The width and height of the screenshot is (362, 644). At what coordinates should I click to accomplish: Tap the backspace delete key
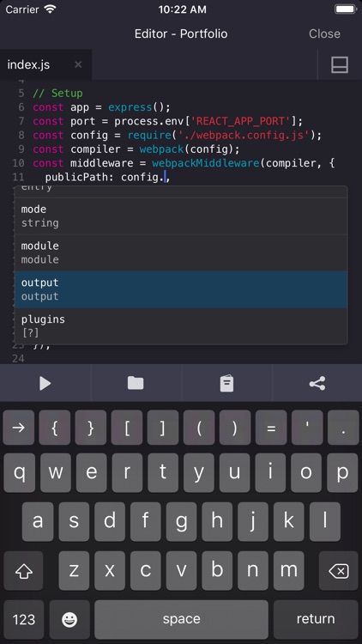click(x=339, y=571)
